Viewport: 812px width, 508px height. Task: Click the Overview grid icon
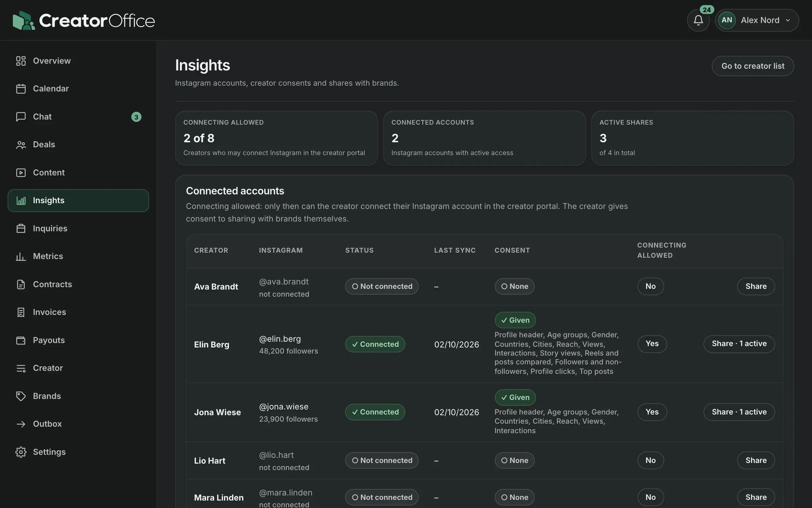pos(21,61)
